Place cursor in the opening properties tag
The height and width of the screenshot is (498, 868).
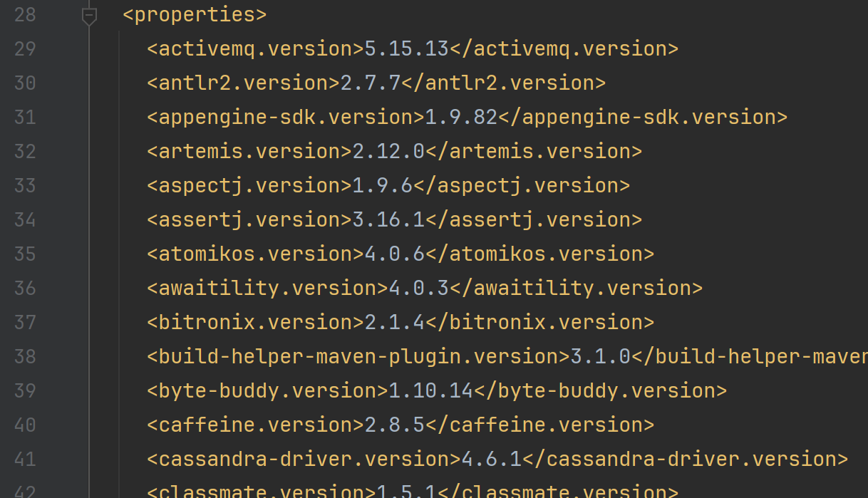click(195, 15)
